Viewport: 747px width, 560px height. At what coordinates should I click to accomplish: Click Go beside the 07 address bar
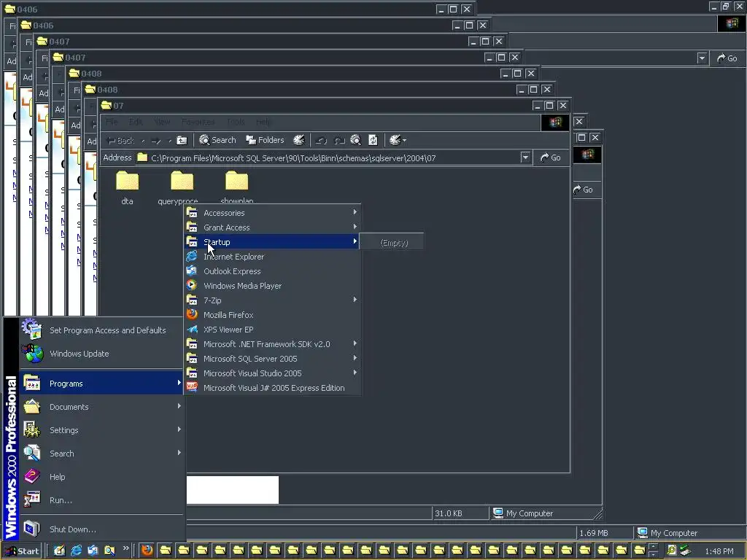(x=550, y=157)
